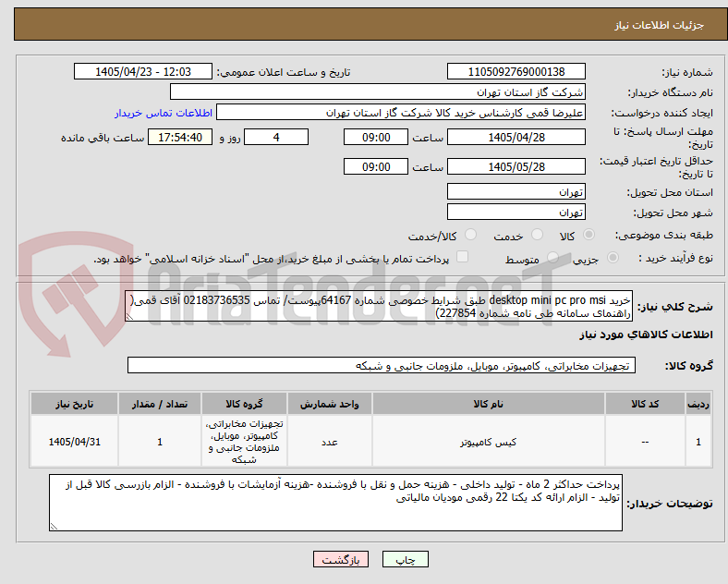Toggle the اسناد خزانه اسلامی payment checkbox

[x=463, y=257]
